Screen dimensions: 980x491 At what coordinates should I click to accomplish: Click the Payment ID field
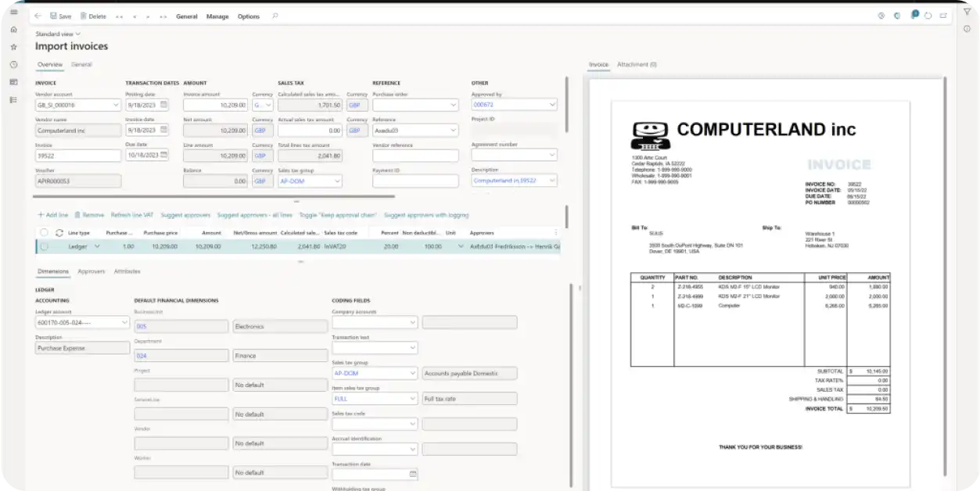[415, 181]
